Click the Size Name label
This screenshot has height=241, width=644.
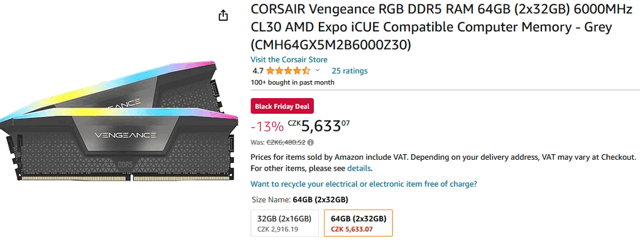271,200
